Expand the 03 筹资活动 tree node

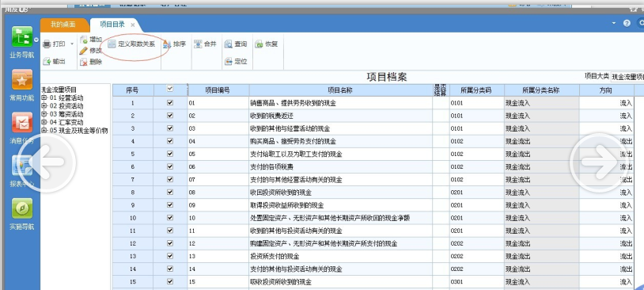click(44, 114)
